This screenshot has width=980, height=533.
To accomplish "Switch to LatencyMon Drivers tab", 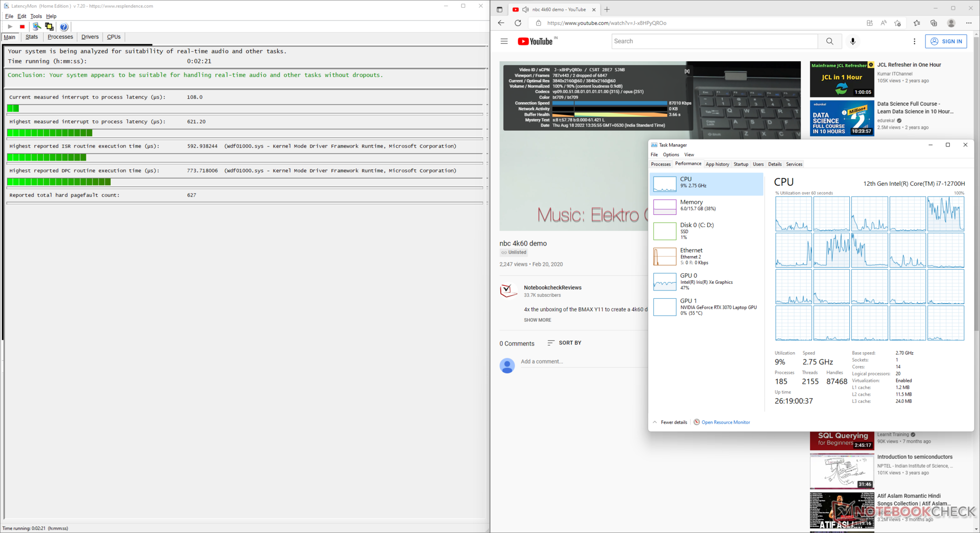I will (90, 37).
